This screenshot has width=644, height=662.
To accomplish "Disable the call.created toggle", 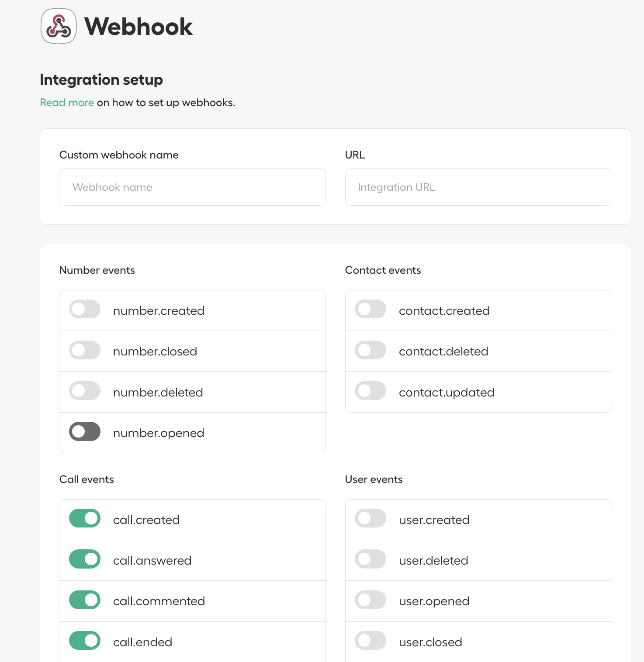I will coord(85,518).
